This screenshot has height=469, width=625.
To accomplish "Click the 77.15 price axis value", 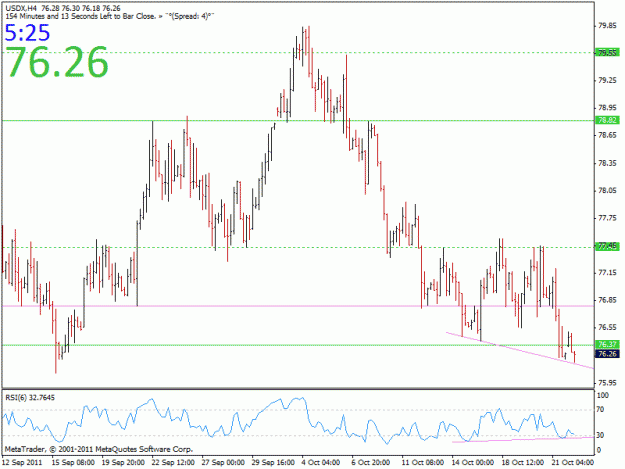I will (607, 273).
